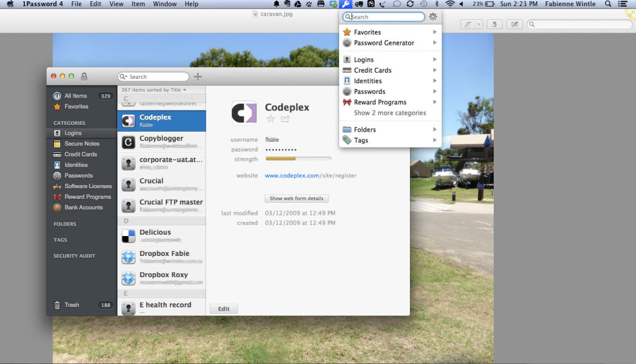Screen dimensions: 636x364
Task: Click the mini popup search field
Action: click(384, 17)
